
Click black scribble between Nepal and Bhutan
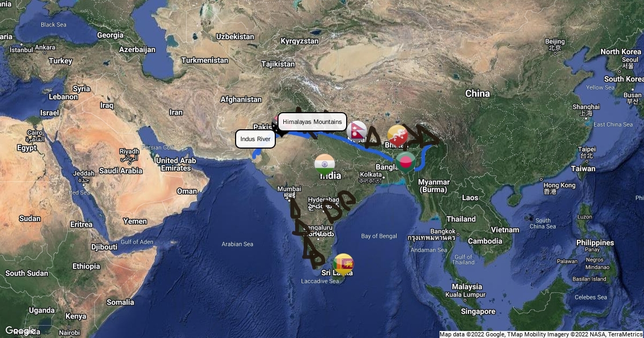pos(376,138)
